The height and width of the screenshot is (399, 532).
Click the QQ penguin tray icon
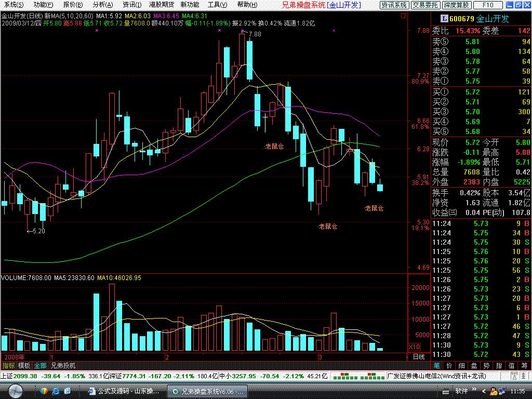[493, 392]
